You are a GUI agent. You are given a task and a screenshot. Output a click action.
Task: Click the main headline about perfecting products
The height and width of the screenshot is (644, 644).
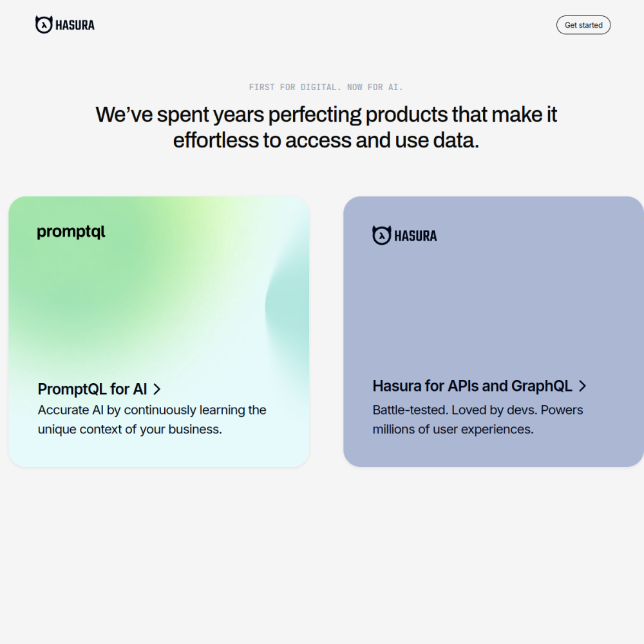(x=326, y=128)
